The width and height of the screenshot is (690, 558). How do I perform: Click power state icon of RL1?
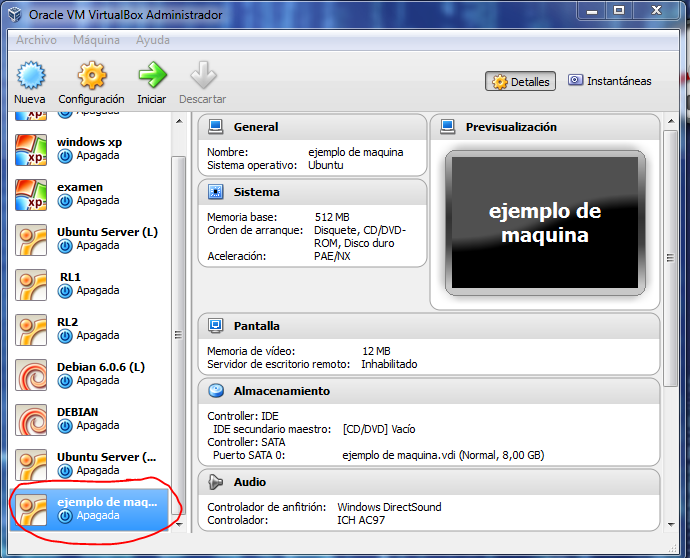click(65, 291)
